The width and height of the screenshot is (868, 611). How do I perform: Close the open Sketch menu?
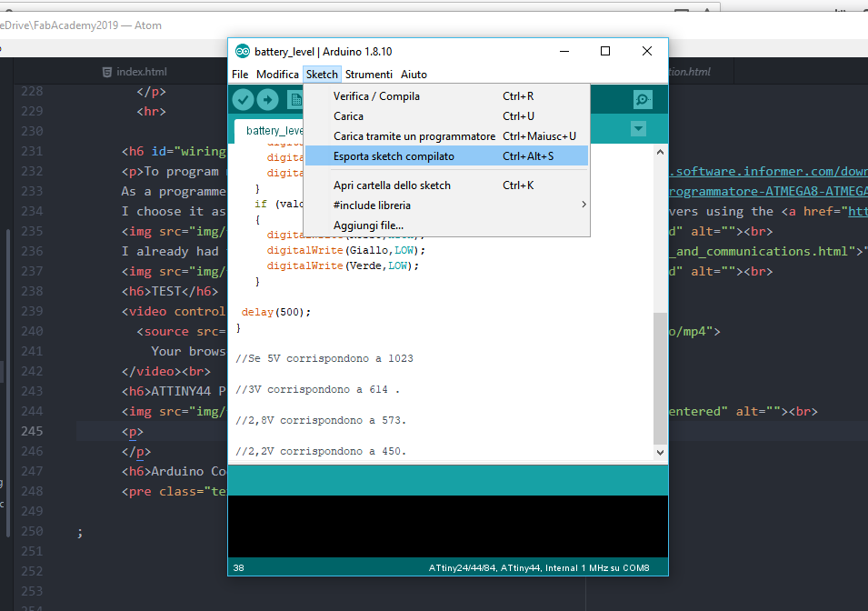coord(322,75)
